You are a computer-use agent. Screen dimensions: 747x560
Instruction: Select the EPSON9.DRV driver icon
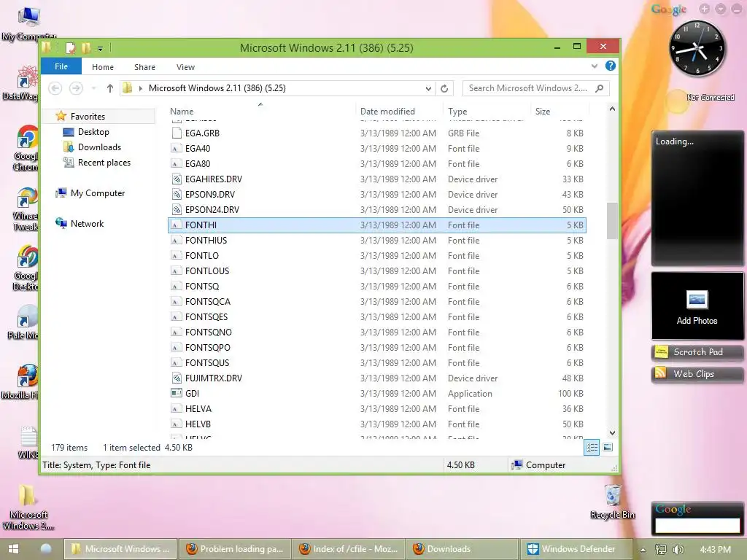(177, 194)
